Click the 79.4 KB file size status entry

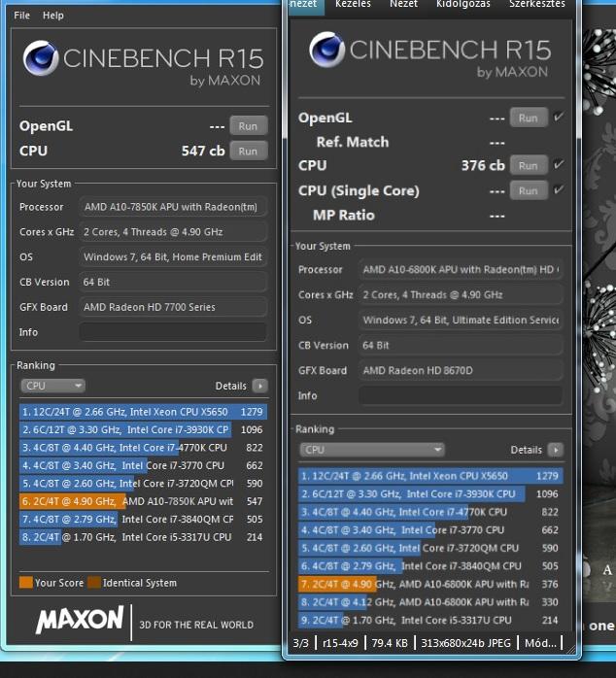pos(390,643)
